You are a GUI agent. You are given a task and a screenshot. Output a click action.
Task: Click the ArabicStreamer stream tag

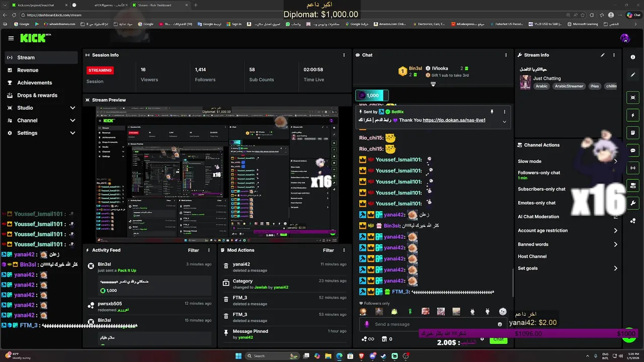pos(569,86)
